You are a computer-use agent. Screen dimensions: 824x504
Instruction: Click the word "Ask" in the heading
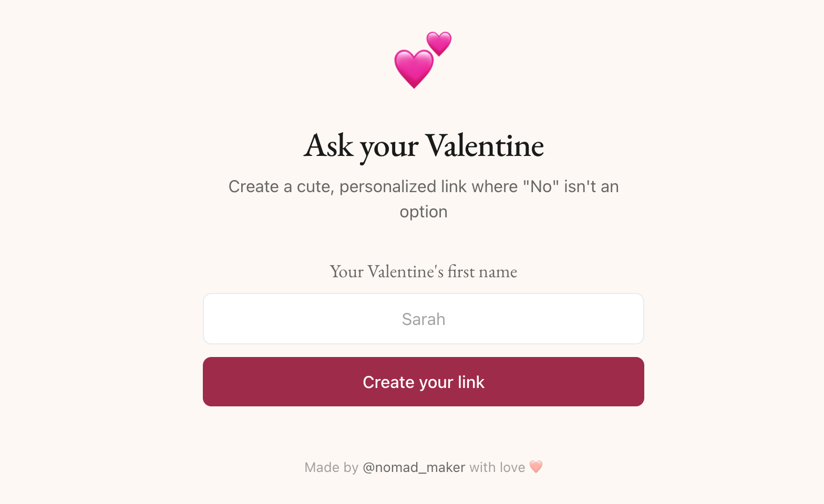click(x=328, y=145)
